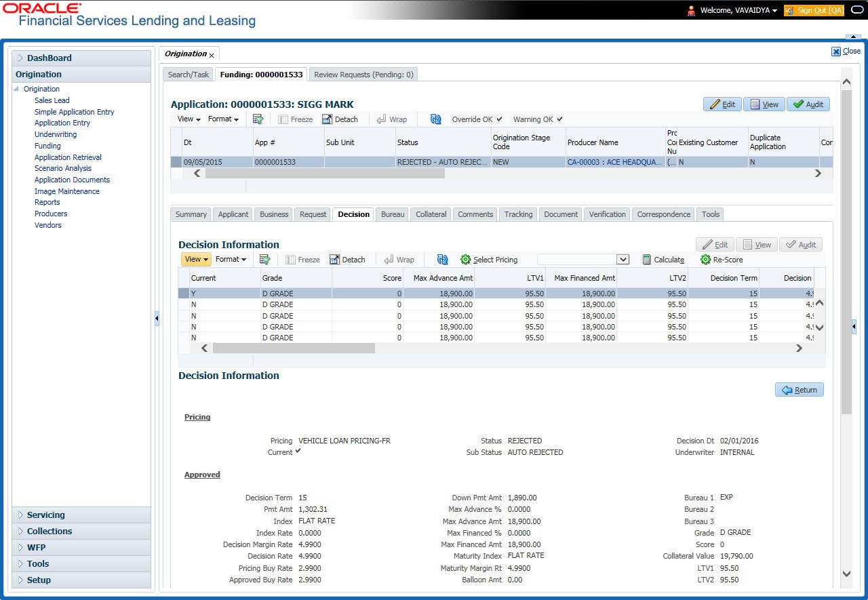This screenshot has height=600, width=868.
Task: Open the Review Requests tab
Action: click(363, 75)
